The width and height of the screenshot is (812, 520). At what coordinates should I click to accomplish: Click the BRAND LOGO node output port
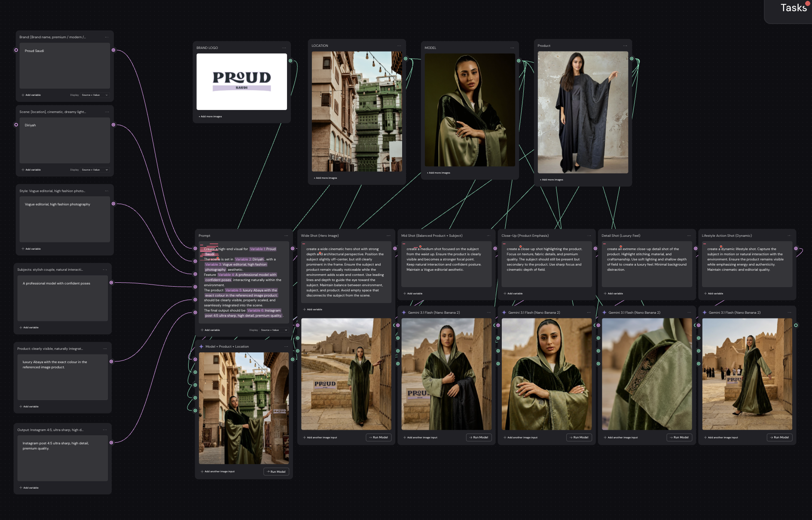tap(290, 61)
